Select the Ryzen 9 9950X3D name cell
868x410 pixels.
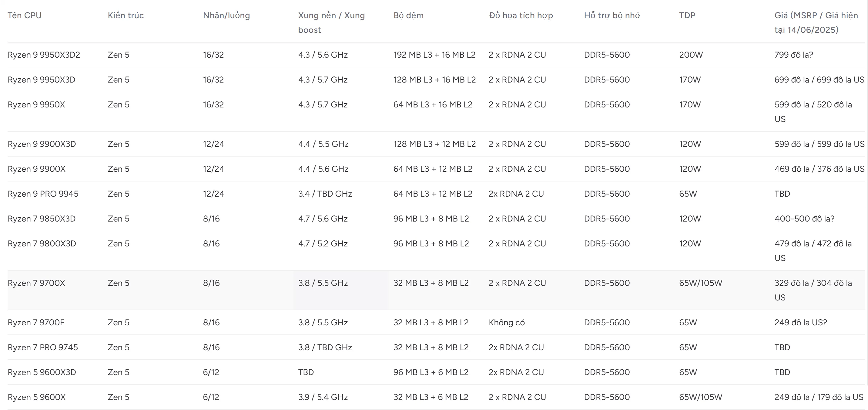(42, 80)
